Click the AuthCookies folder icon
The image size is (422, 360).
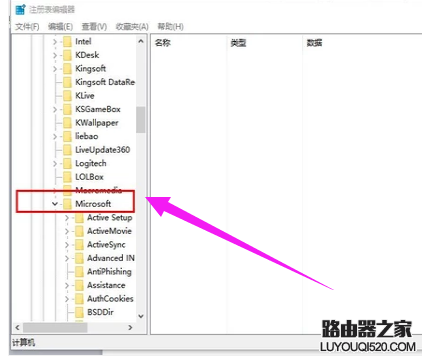click(x=79, y=299)
